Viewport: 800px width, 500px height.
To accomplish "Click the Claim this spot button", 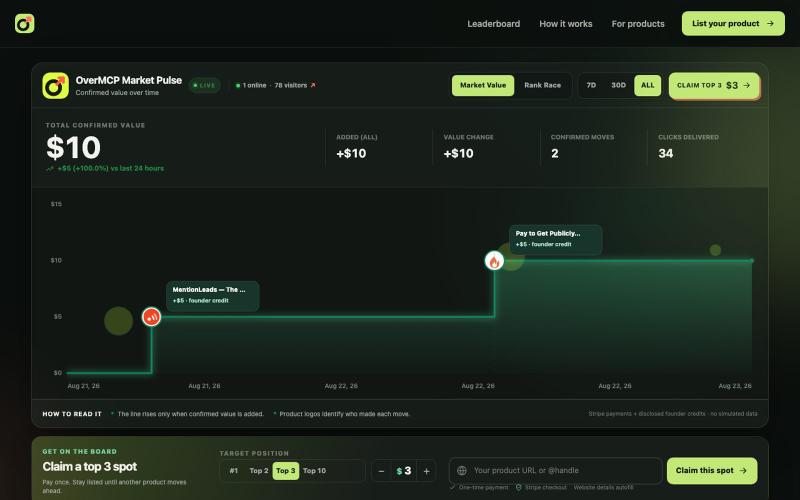I will click(x=712, y=470).
